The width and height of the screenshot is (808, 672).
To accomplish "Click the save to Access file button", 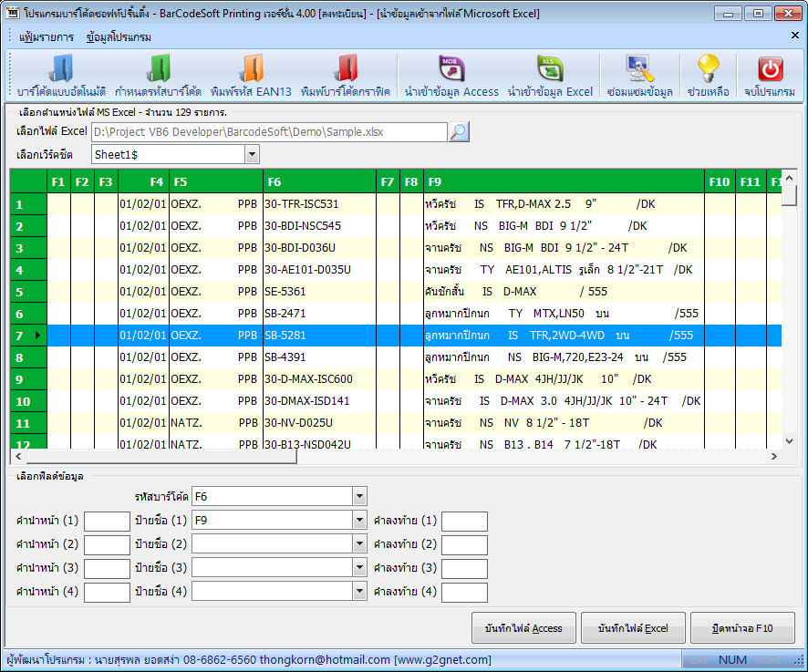I will (523, 627).
